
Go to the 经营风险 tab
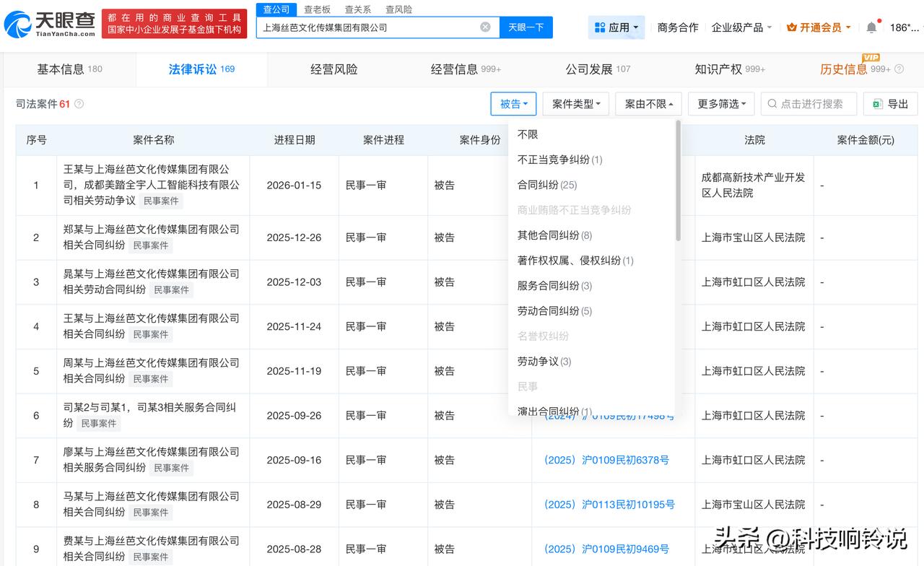tap(334, 69)
